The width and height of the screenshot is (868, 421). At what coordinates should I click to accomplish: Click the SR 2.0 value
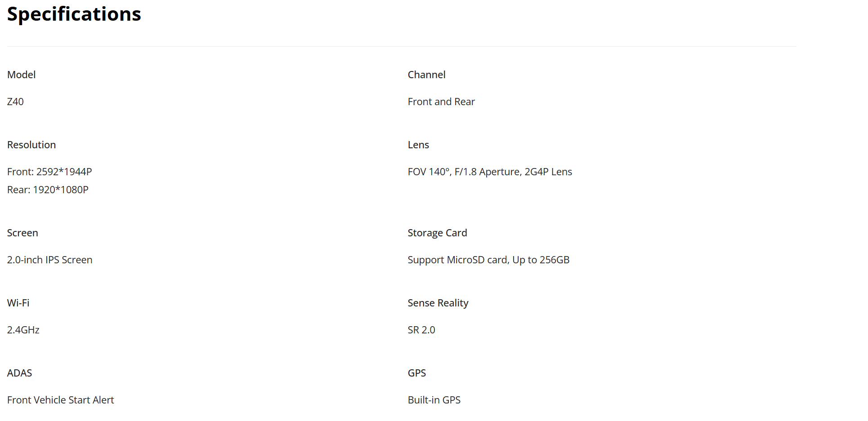421,330
